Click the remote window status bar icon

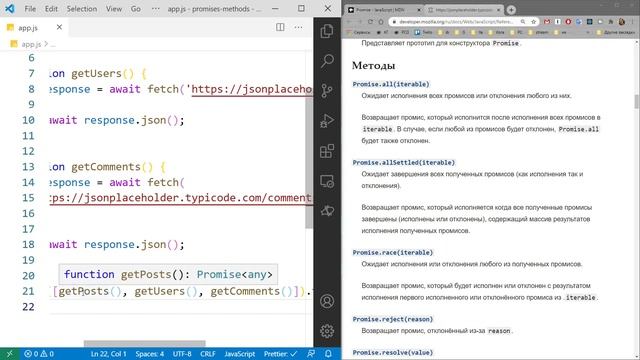(x=9, y=354)
